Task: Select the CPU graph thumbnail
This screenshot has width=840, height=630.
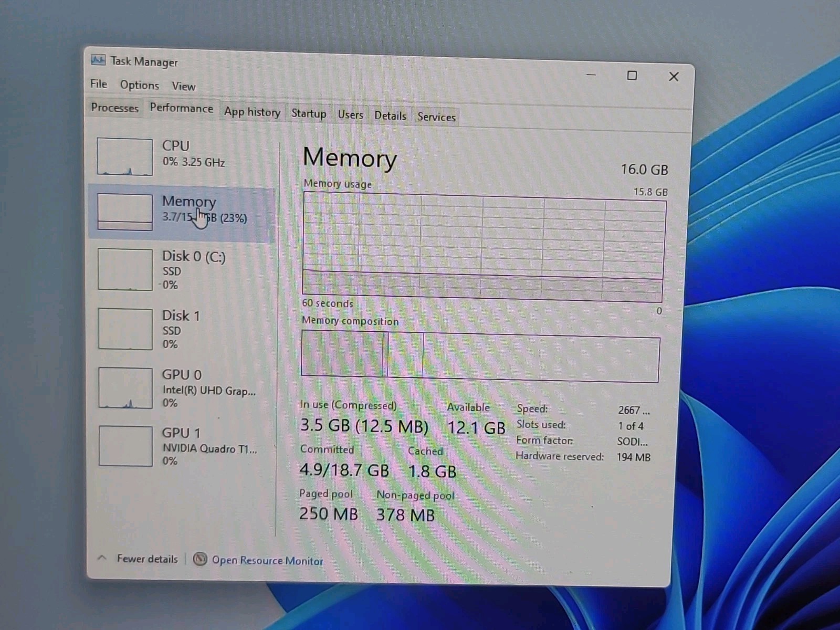Action: (124, 156)
